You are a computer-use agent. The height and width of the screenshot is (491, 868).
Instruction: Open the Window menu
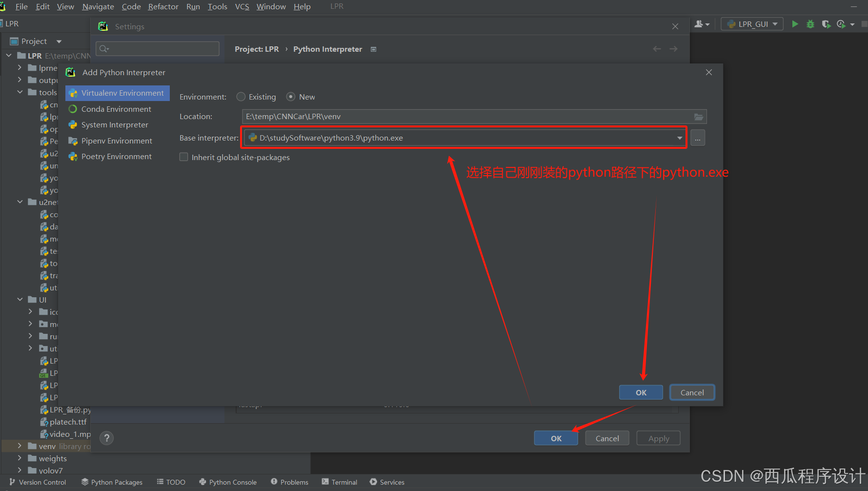(x=271, y=6)
